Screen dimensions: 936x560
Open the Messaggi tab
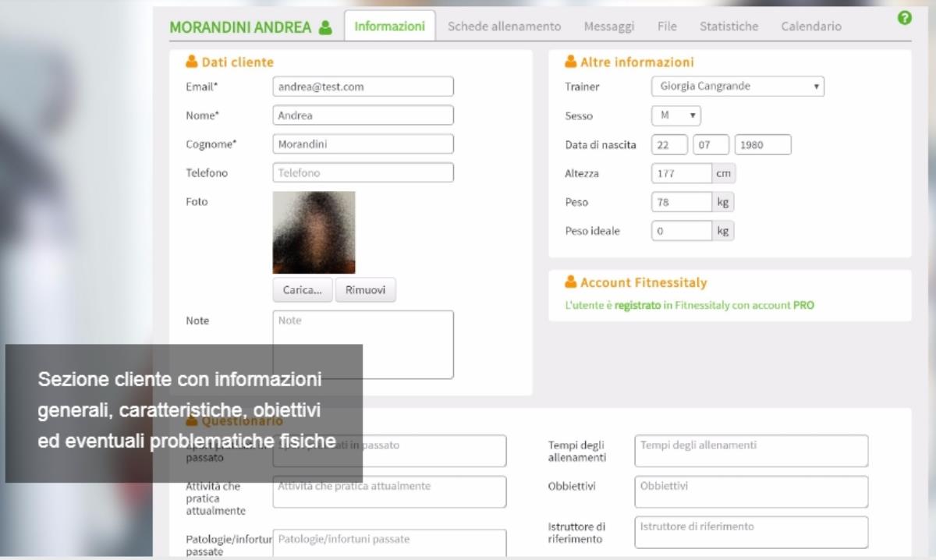pyautogui.click(x=608, y=27)
